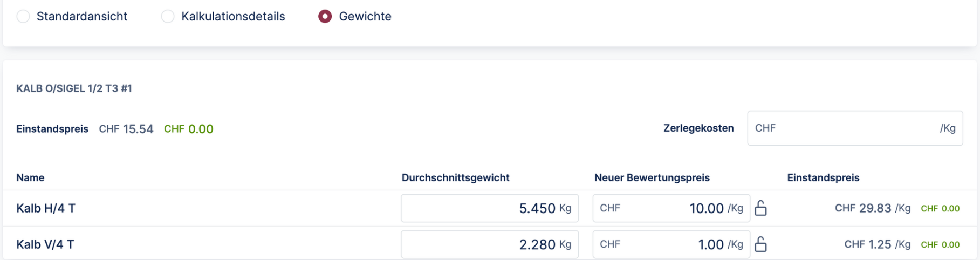Screen dimensions: 980x260
Task: Toggle the lock icon for Kalb V/4 T
Action: coord(760,244)
